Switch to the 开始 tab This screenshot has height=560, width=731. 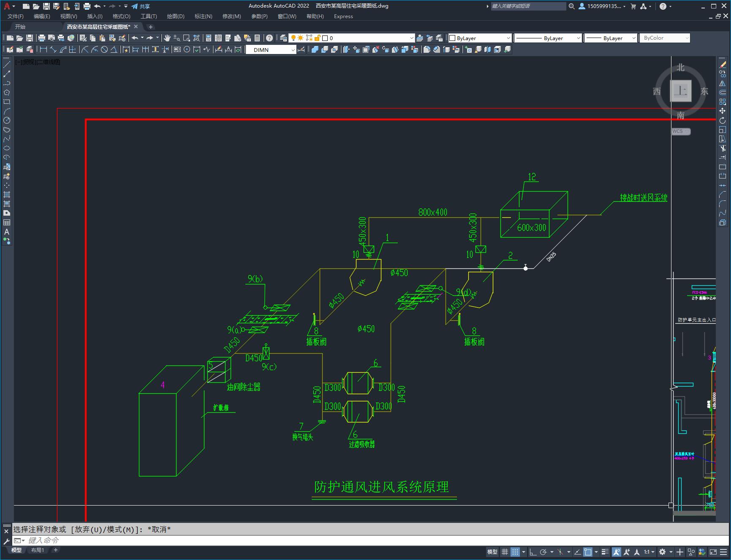click(20, 27)
